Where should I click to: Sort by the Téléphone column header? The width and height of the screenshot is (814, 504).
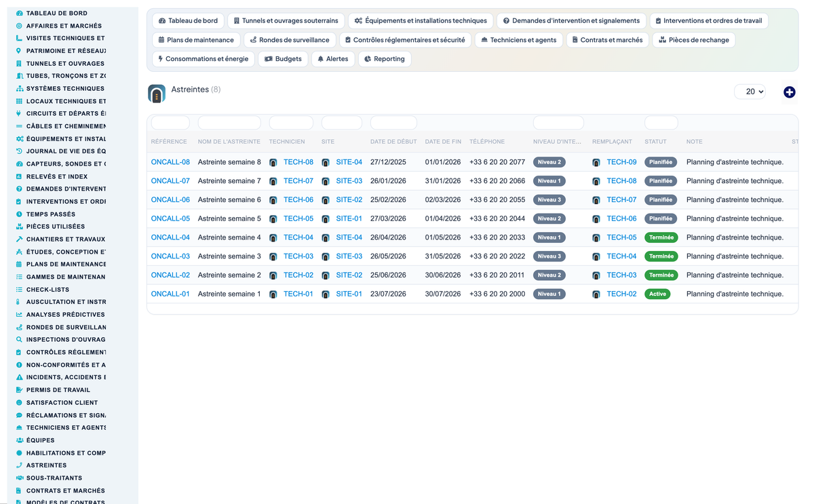pos(487,142)
